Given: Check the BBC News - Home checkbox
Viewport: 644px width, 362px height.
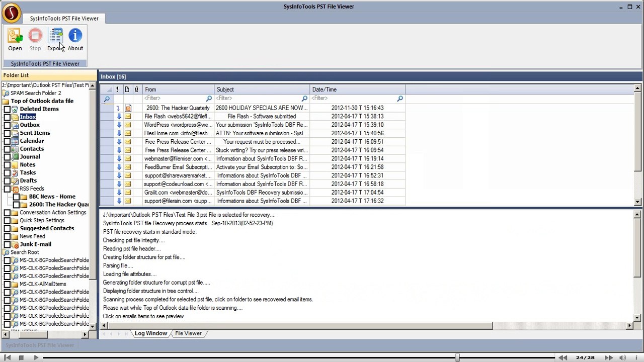Looking at the screenshot, I should pos(16,197).
